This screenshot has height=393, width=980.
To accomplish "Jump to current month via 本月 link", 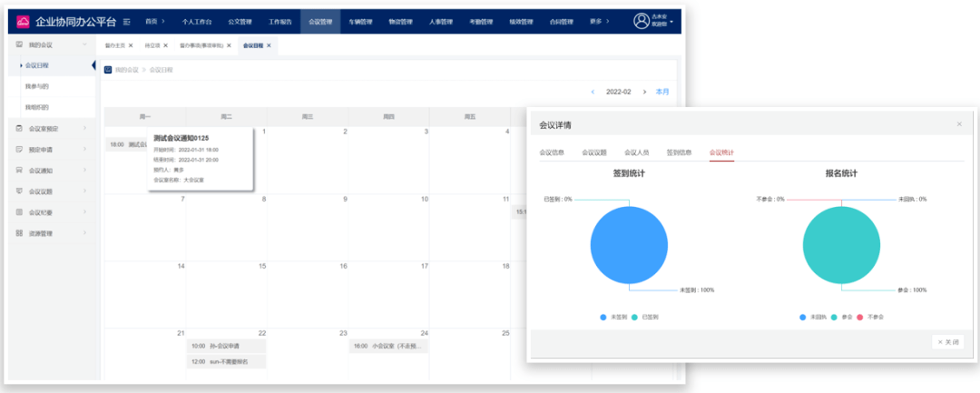I will point(662,92).
